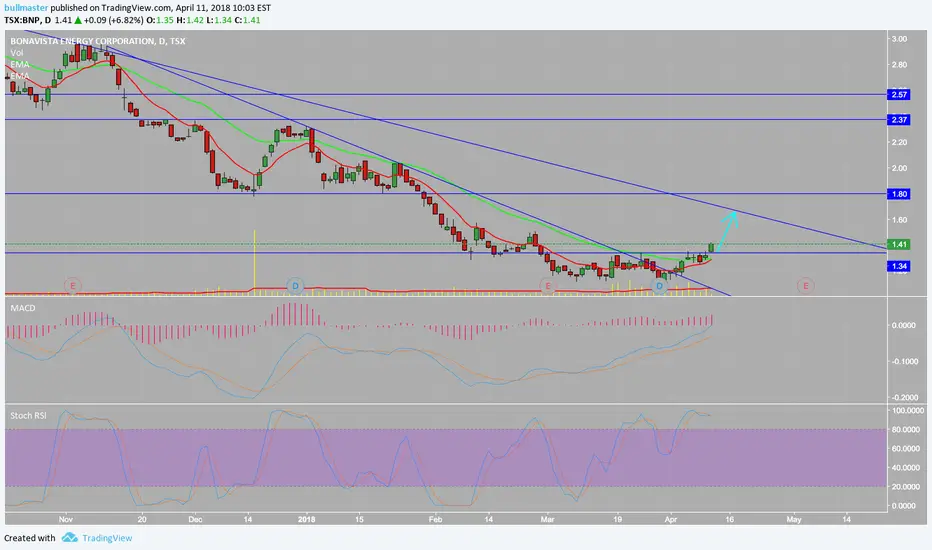Viewport: 932px width, 550px height.
Task: Click the 80.0000 Stoch RSI axis label
Action: pyautogui.click(x=904, y=429)
